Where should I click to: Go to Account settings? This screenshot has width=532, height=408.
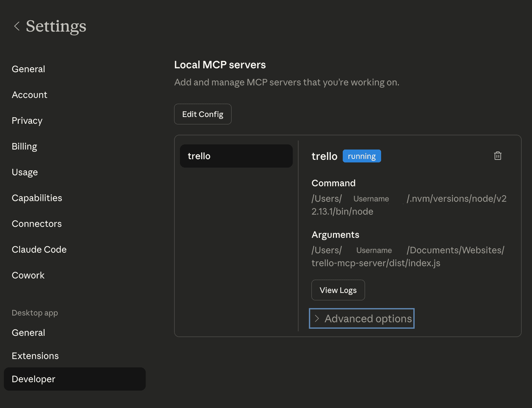pyautogui.click(x=29, y=95)
